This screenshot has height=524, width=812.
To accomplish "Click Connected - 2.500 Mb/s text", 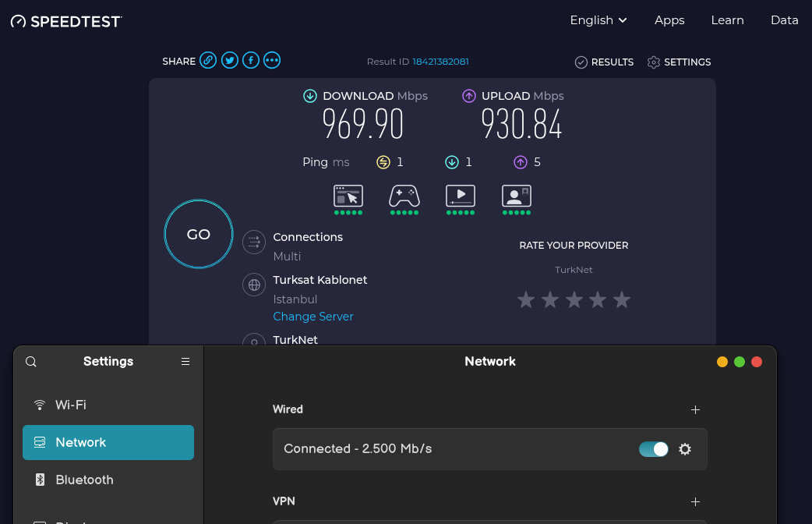I will (x=358, y=449).
